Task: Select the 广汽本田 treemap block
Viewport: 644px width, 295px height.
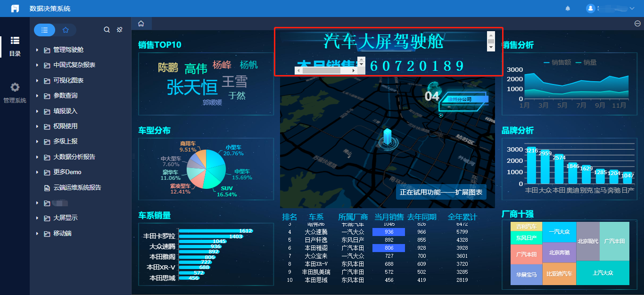Action: point(526,254)
